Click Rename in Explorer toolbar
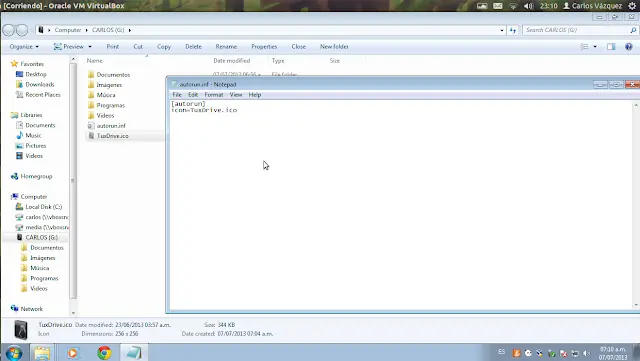The image size is (640, 361). pos(226,47)
